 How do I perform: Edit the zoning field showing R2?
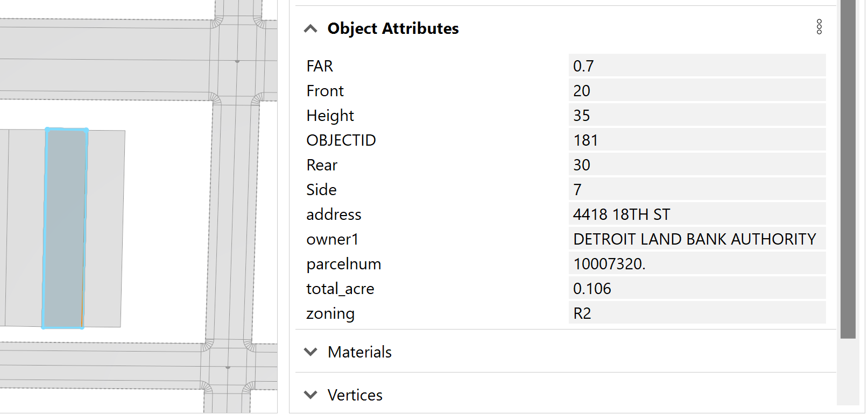[696, 312]
